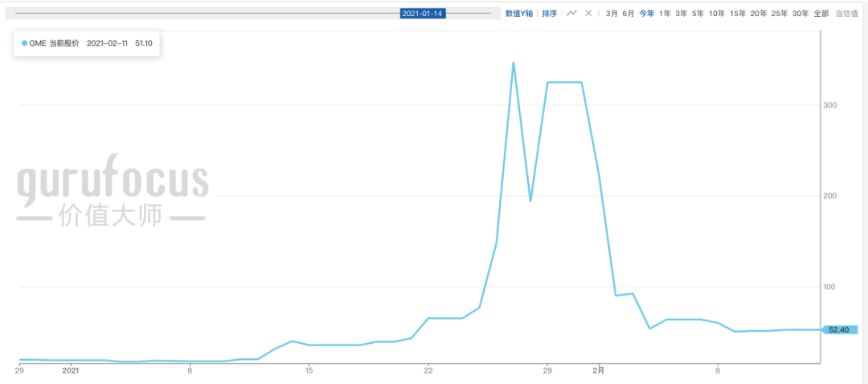Image resolution: width=868 pixels, height=384 pixels.
Task: Choose the 今年 year-to-date range
Action: (x=646, y=14)
